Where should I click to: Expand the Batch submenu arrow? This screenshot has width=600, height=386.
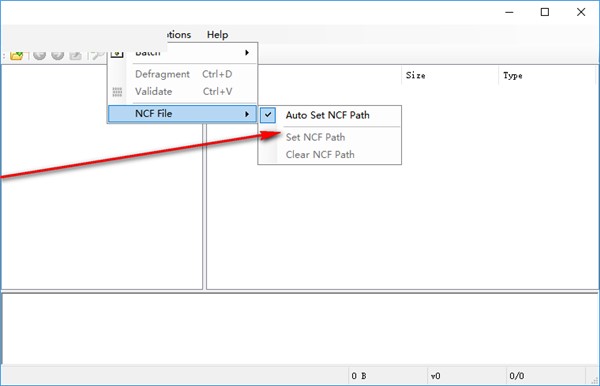[247, 52]
